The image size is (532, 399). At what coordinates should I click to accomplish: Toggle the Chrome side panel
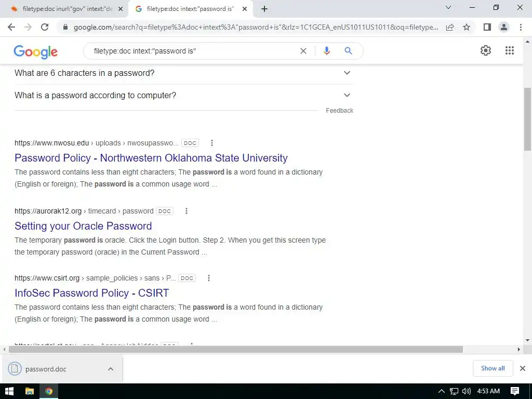click(487, 27)
